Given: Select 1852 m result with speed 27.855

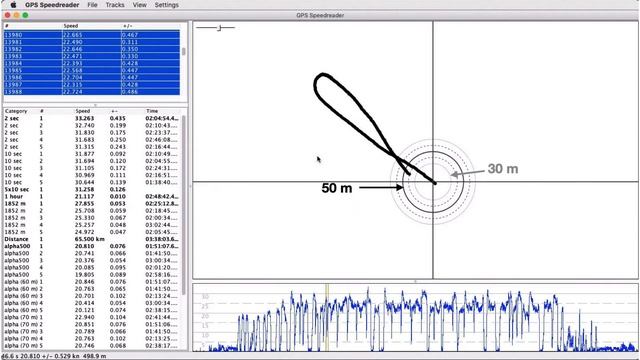Looking at the screenshot, I should tap(92, 204).
